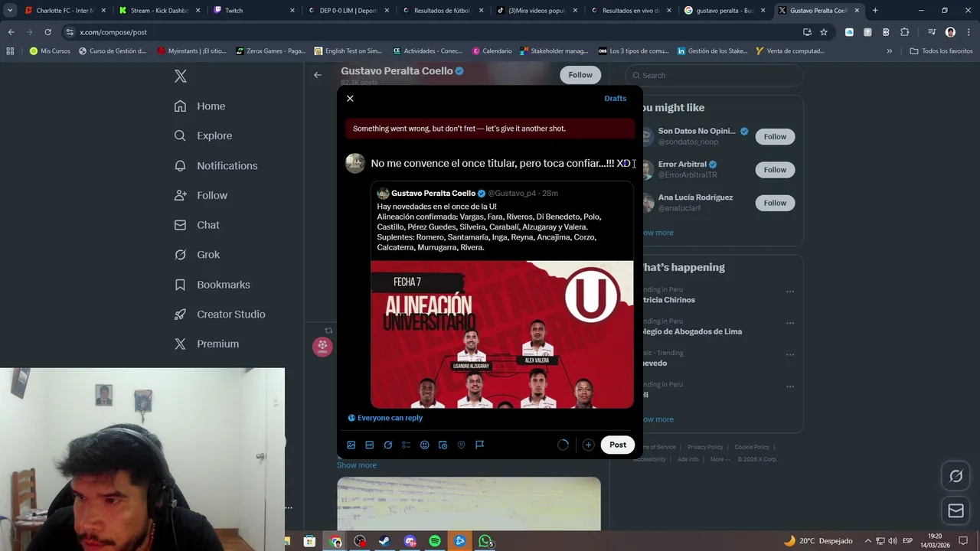Click the floating messages envelope button

(955, 511)
